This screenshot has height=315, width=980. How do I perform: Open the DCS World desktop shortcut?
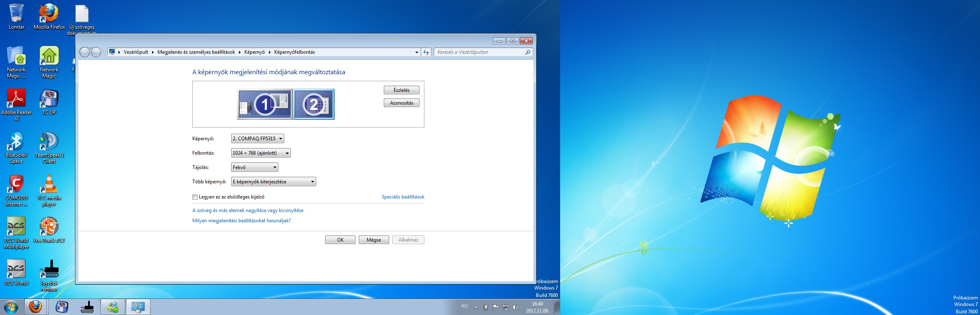[16, 272]
